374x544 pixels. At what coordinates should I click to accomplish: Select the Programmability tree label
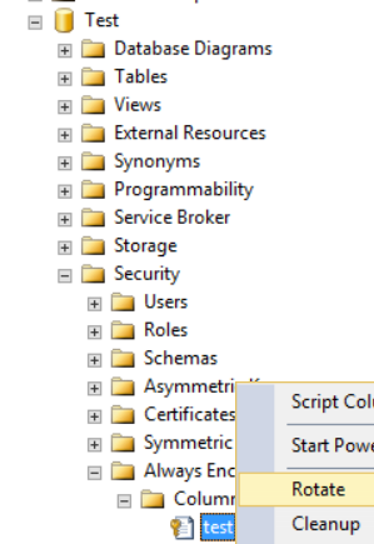(184, 190)
